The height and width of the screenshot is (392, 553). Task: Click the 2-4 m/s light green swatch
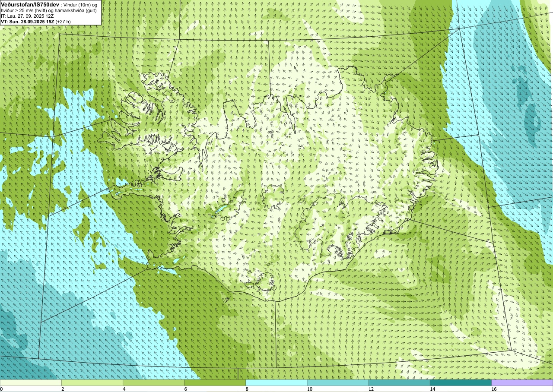click(92, 383)
